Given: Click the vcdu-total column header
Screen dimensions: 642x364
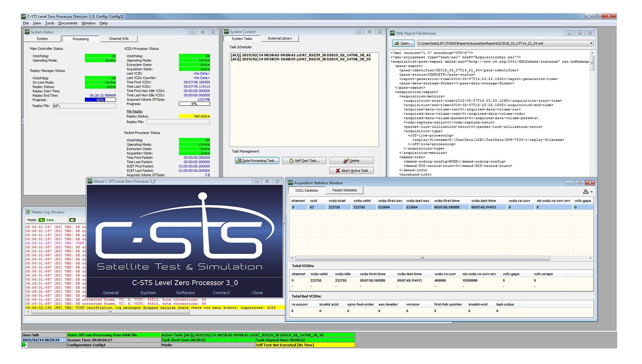Looking at the screenshot, I should pyautogui.click(x=337, y=201).
